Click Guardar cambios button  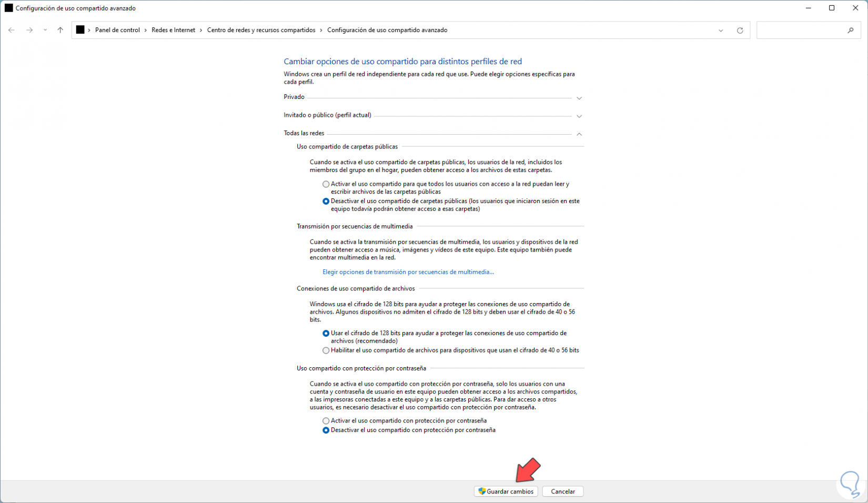[506, 491]
